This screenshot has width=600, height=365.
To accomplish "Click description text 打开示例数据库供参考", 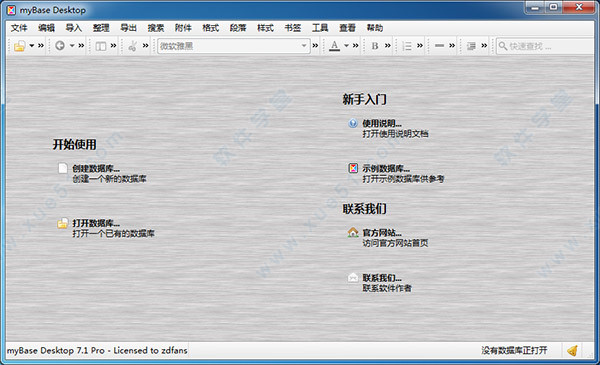I will pyautogui.click(x=403, y=179).
